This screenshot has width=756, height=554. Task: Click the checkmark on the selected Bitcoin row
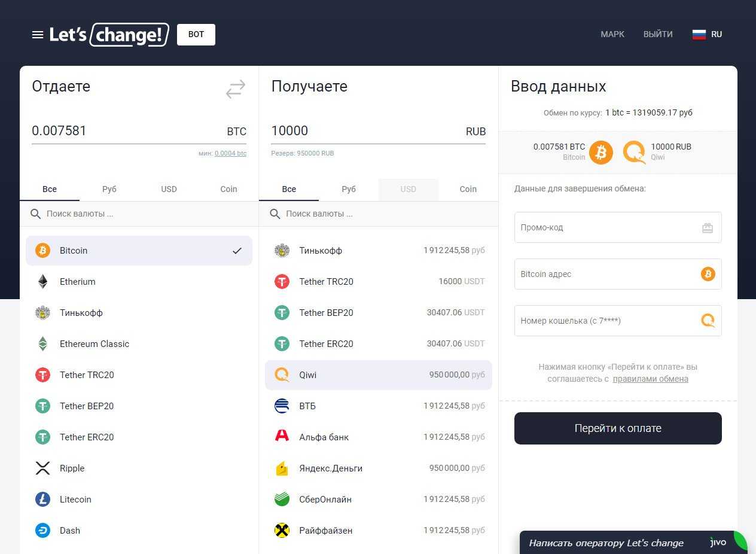click(x=237, y=251)
